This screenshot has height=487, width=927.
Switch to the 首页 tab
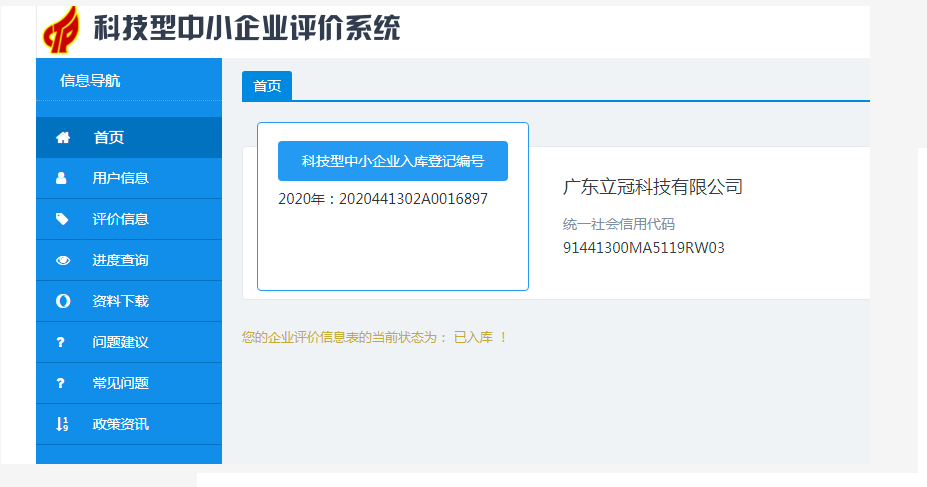tap(267, 87)
